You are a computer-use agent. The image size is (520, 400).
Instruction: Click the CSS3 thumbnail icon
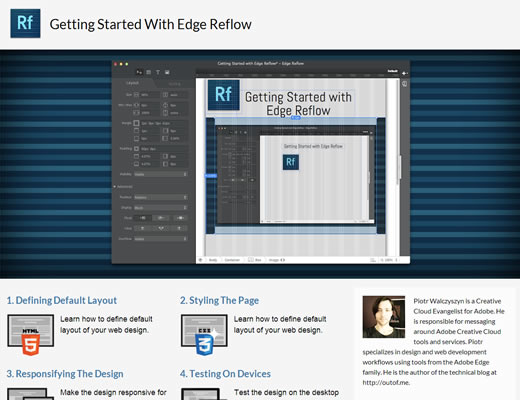(x=204, y=335)
